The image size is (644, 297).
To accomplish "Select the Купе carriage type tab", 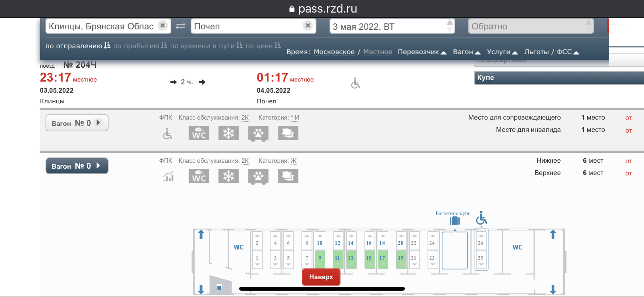I will 558,78.
